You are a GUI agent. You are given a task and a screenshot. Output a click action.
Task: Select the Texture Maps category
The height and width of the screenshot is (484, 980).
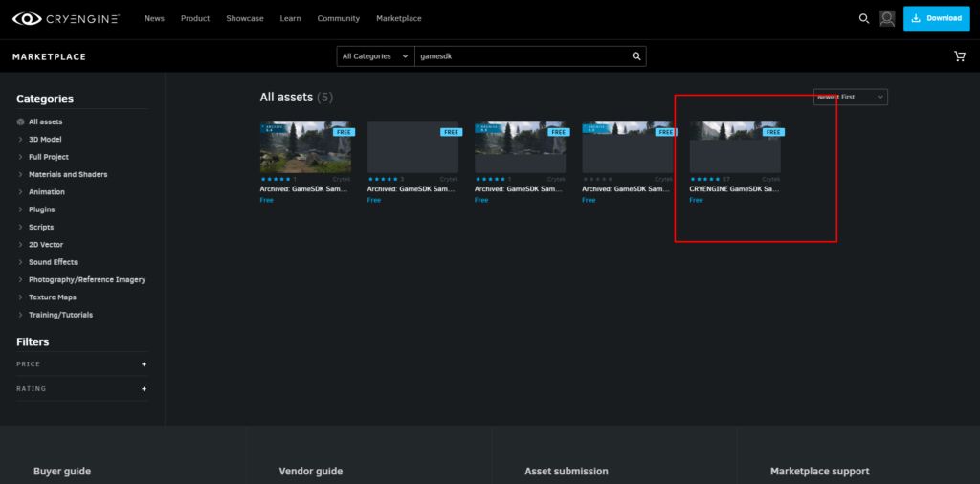pyautogui.click(x=52, y=297)
